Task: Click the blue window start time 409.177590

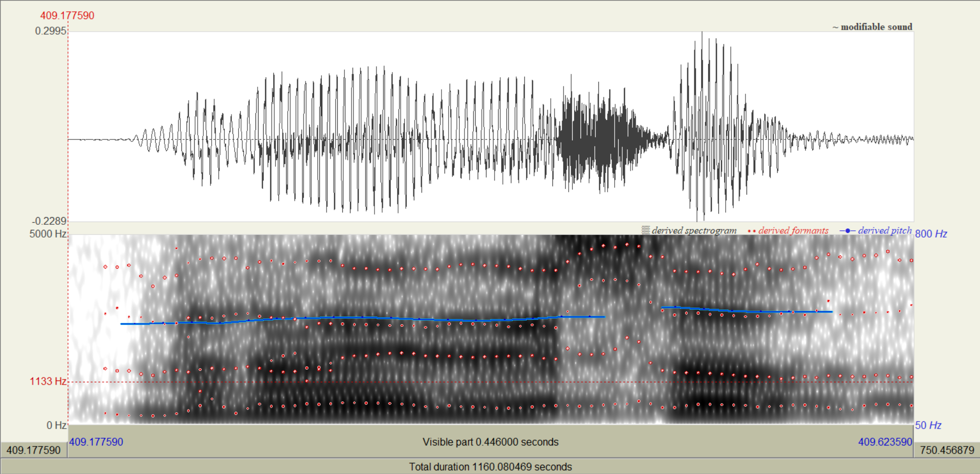Action: coord(96,442)
